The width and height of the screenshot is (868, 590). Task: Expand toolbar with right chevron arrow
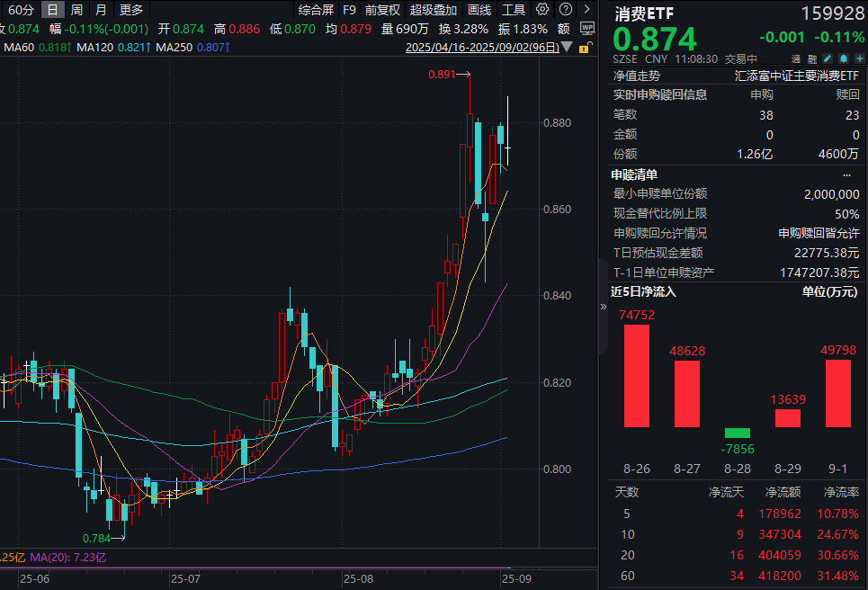(586, 9)
